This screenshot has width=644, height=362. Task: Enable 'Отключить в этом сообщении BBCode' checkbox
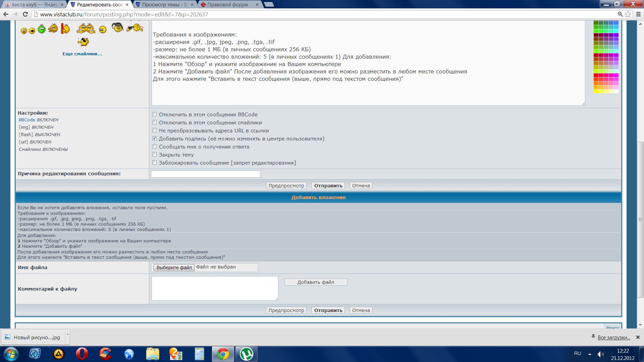154,114
